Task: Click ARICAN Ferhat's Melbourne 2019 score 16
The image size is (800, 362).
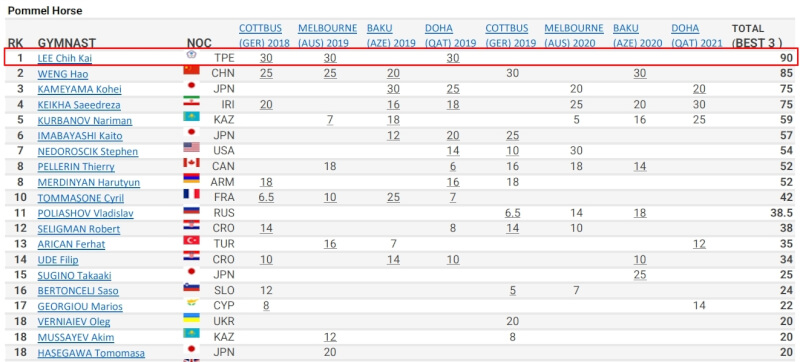Action: (x=330, y=244)
